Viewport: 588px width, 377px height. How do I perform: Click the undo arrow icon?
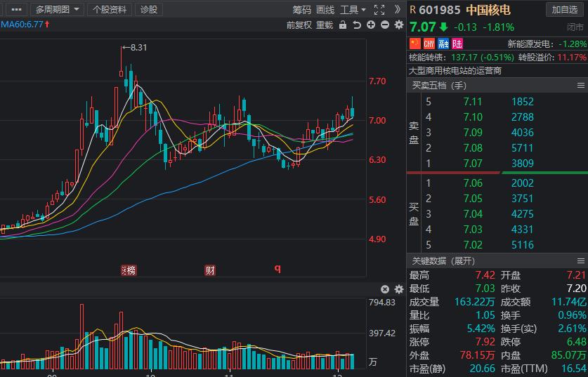click(357, 25)
